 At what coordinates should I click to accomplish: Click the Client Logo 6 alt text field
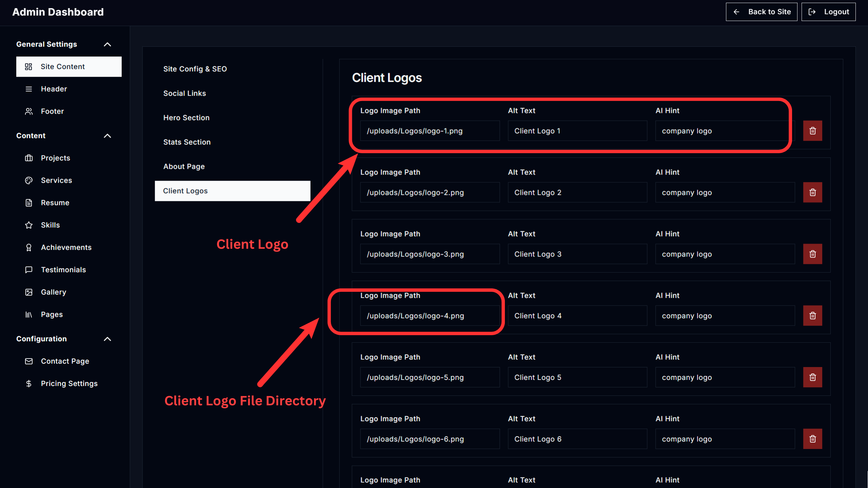(x=577, y=439)
